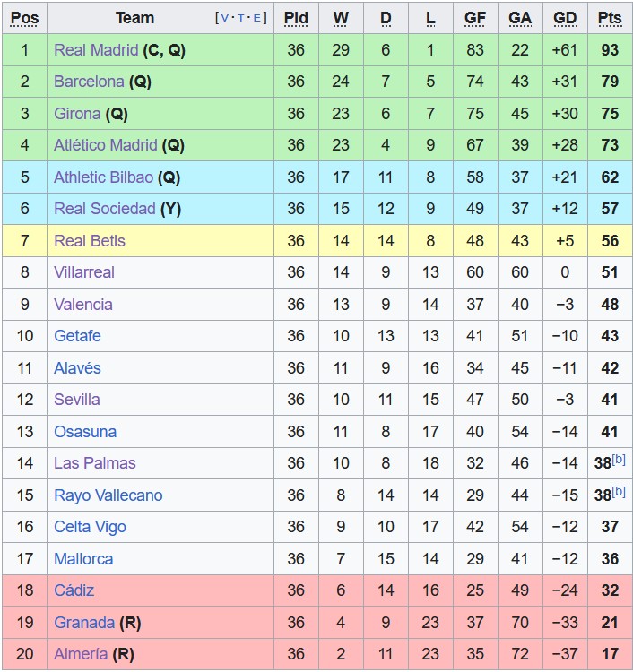Open the Athletic Bilbao link
Viewport: 633px width, 672px height.
[x=103, y=177]
